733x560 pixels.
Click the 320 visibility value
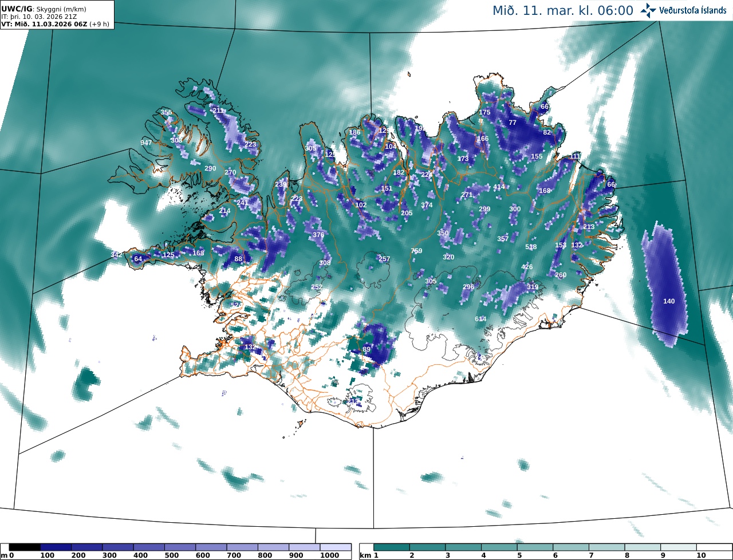tap(448, 257)
